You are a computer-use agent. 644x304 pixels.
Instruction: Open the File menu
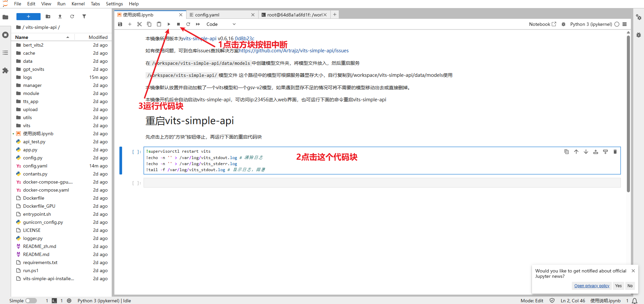(18, 4)
